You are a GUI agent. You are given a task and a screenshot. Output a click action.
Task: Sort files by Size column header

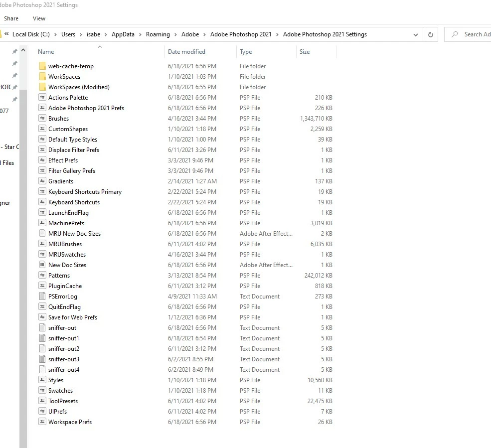click(316, 52)
